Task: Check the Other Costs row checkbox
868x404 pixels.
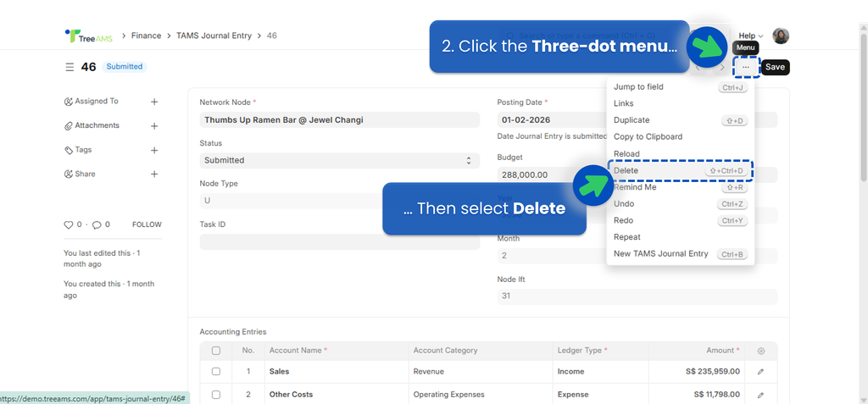Action: click(x=216, y=395)
